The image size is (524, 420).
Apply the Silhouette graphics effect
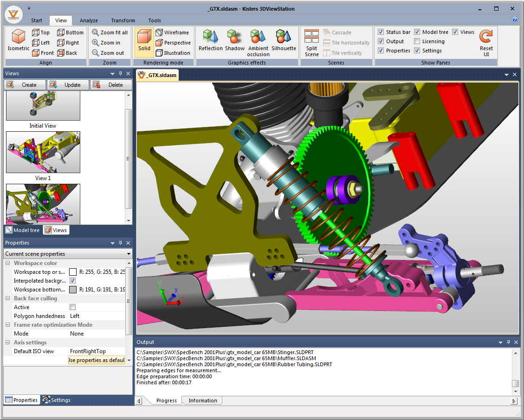click(x=284, y=37)
